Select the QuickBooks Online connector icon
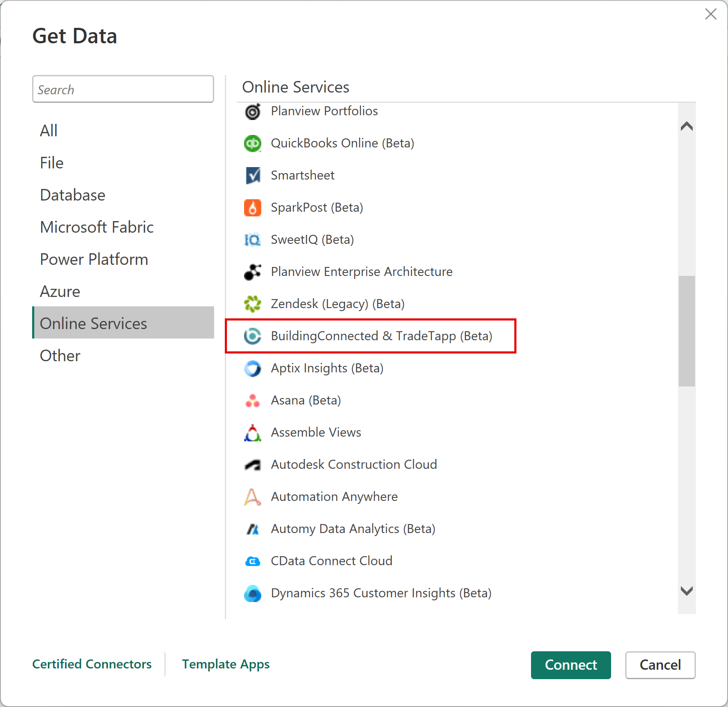Screen dimensions: 728x707 pos(253,143)
